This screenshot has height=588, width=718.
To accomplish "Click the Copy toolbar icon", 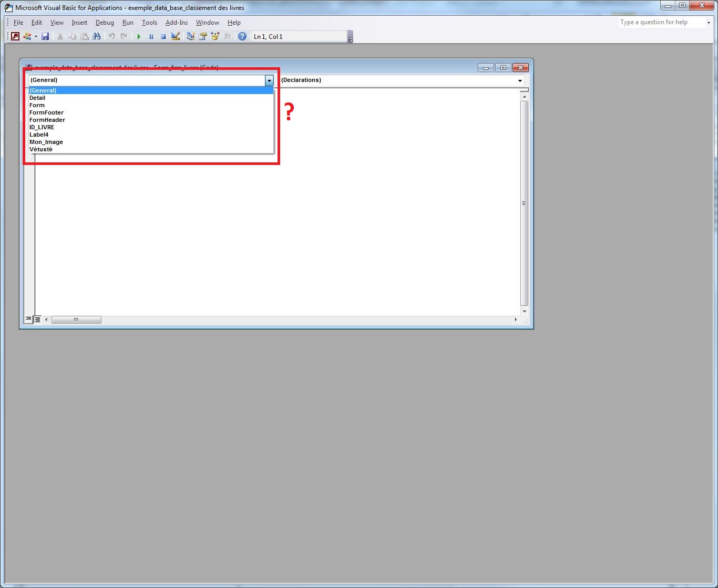I will (x=72, y=36).
